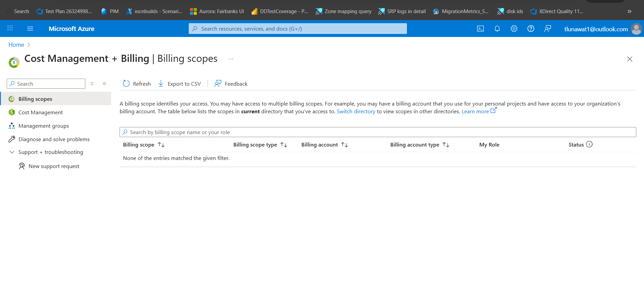Focus the global search resources field
This screenshot has width=644, height=289.
click(x=297, y=29)
